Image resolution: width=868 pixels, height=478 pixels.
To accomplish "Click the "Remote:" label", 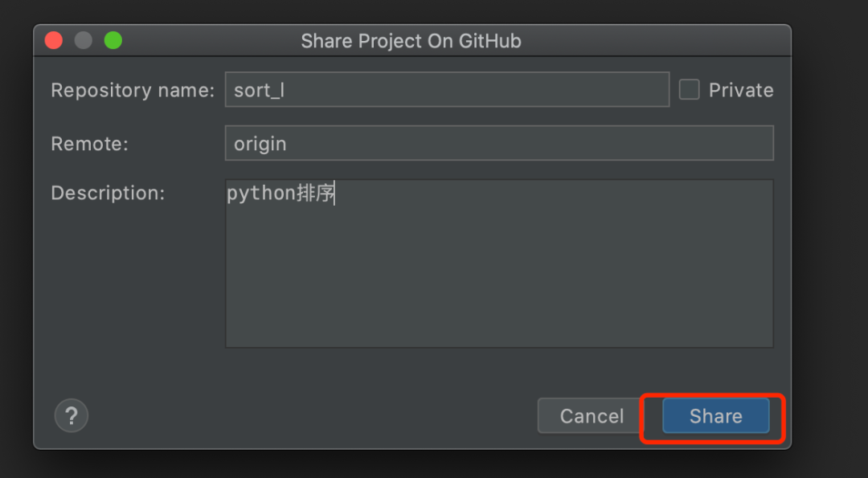I will pos(89,144).
